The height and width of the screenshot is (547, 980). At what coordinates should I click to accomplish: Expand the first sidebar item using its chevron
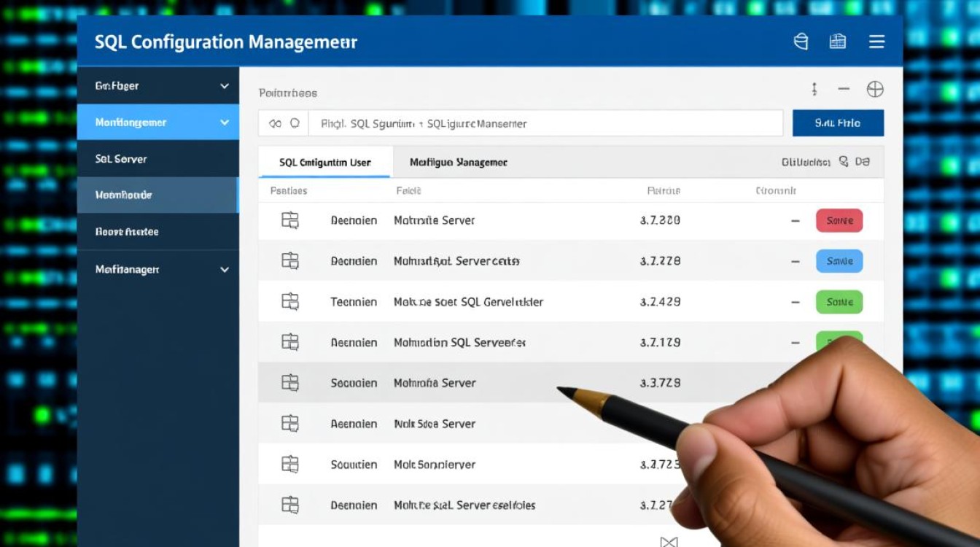pyautogui.click(x=224, y=86)
